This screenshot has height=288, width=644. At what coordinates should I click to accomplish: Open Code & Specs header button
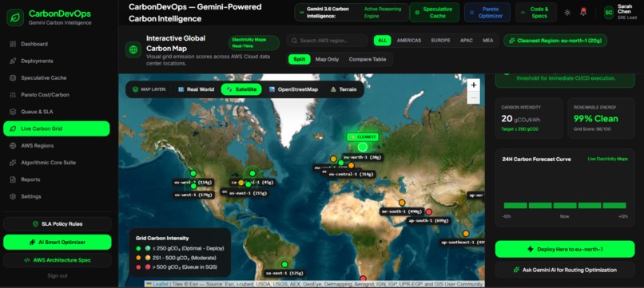[536, 12]
